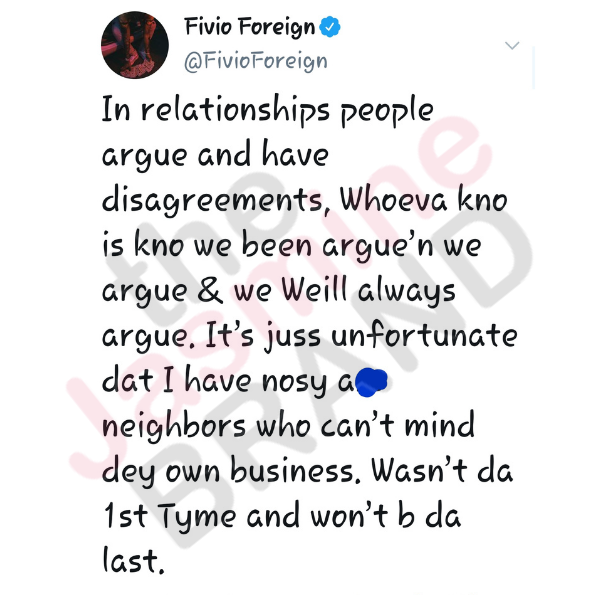Click the blue censor scribble after "nosy a"
This screenshot has height=595, width=595.
coord(372,382)
